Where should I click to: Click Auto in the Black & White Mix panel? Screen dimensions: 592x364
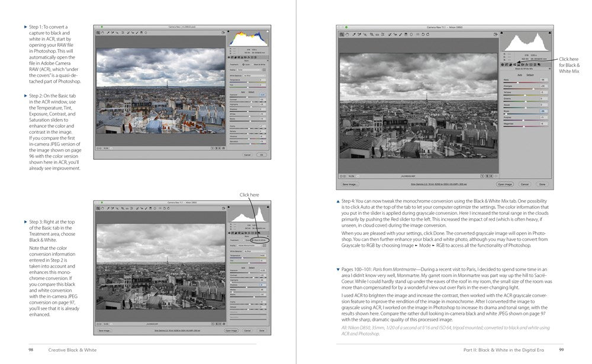(x=520, y=75)
